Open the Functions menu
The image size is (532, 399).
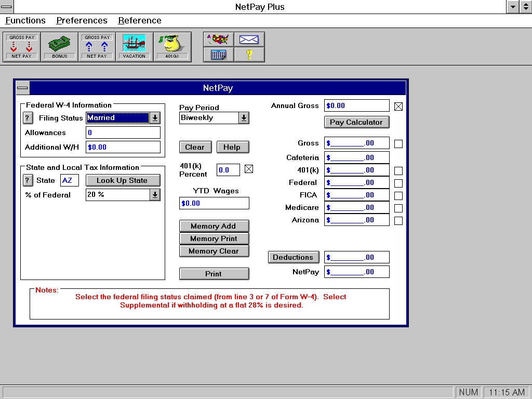click(25, 21)
